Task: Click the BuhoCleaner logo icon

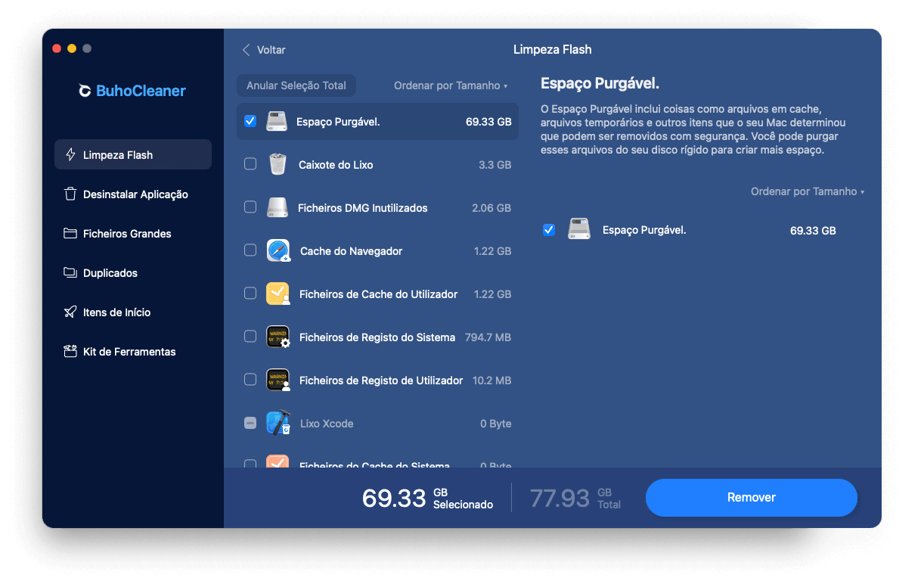Action: click(x=85, y=91)
